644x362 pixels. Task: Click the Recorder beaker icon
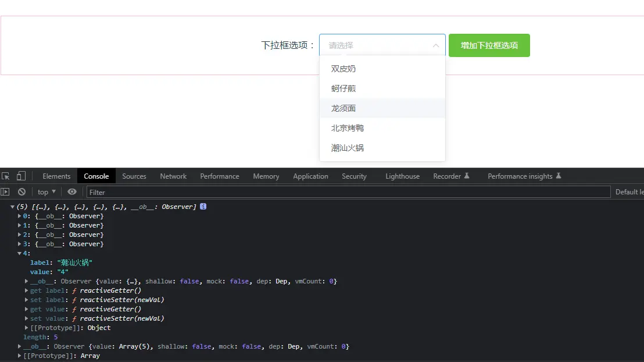tap(467, 176)
